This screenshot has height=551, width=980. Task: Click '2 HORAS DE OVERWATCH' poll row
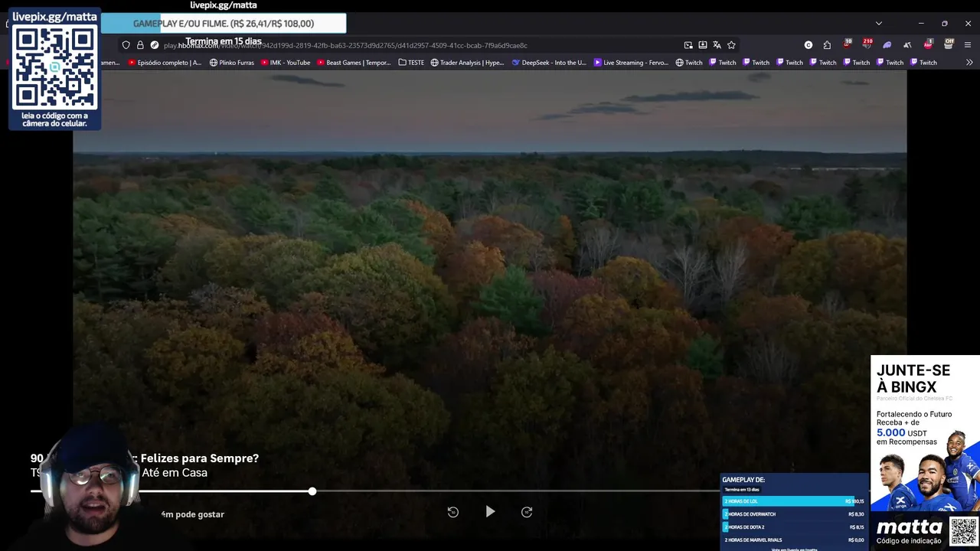point(794,514)
